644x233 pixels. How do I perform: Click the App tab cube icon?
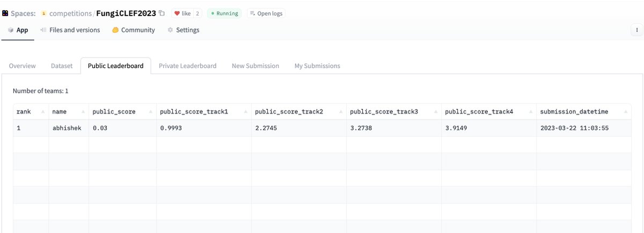click(10, 31)
